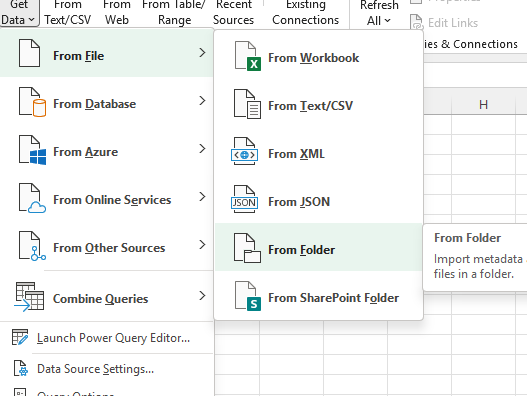Click the Edit Links icon
Screen dimensions: 527x396
coord(416,22)
